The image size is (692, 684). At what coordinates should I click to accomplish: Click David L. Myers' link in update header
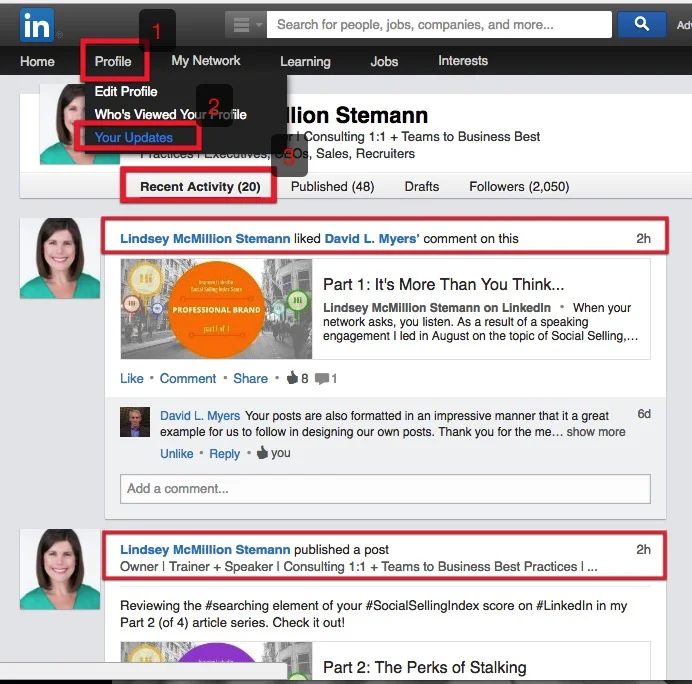coord(372,239)
